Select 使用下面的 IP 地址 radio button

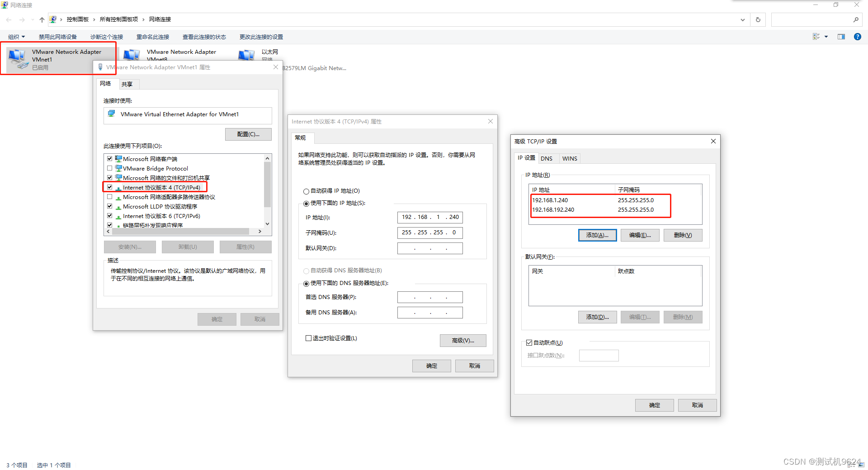point(306,204)
